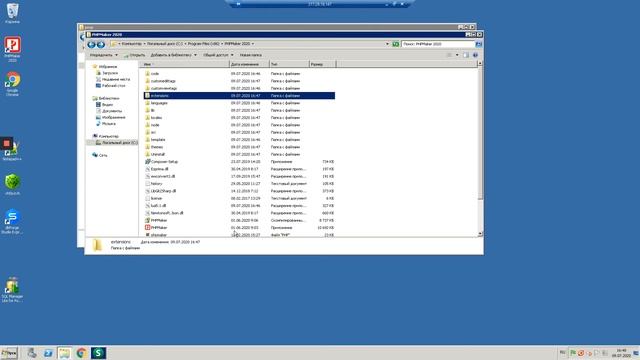Click the change view icon in the toolbar
This screenshot has height=360, width=640.
pyautogui.click(x=449, y=55)
